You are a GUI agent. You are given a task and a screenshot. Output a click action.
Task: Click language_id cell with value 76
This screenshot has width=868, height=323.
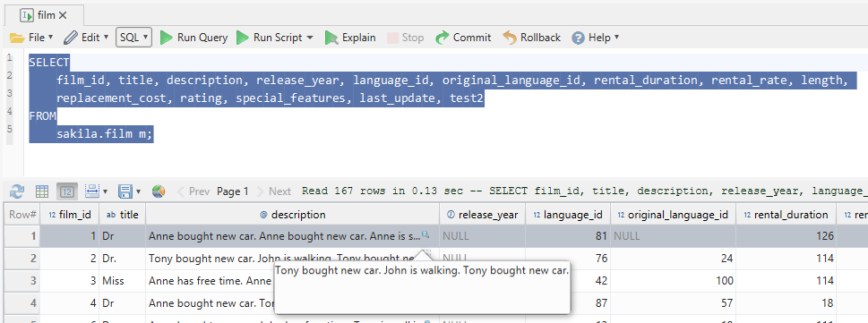(x=568, y=259)
